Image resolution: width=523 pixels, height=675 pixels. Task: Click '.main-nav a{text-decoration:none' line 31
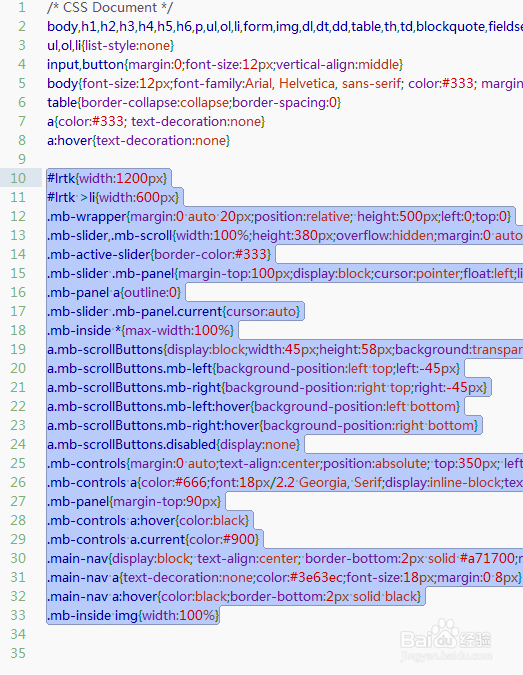[x=285, y=577]
